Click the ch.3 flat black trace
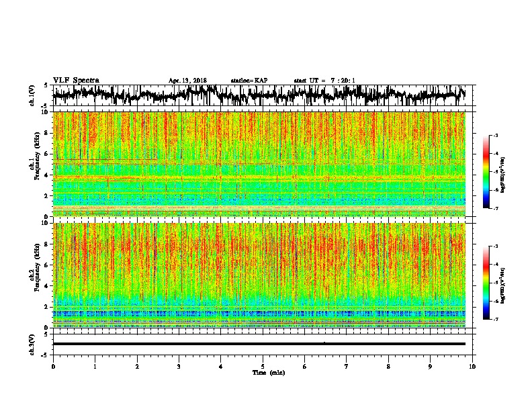 (x=259, y=344)
